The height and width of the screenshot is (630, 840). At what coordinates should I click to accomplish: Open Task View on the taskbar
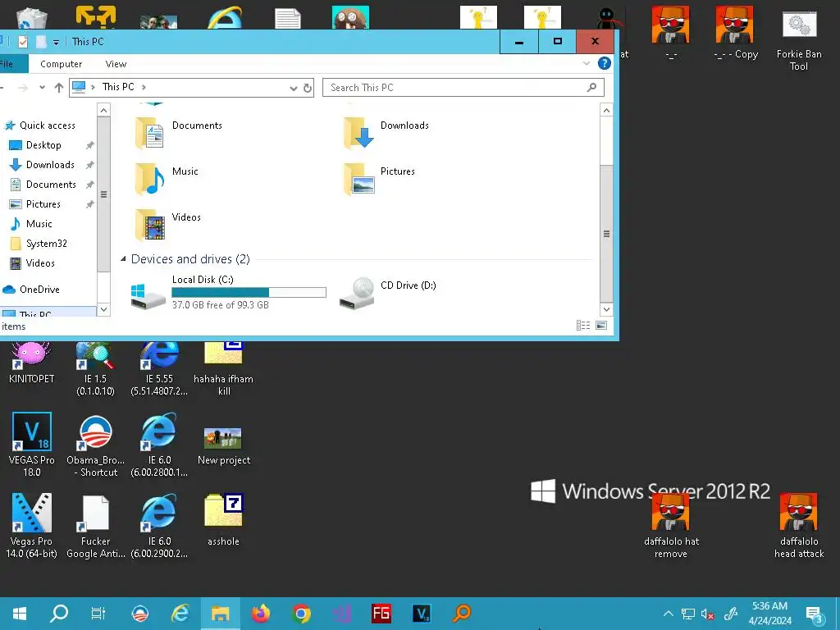[x=98, y=614]
